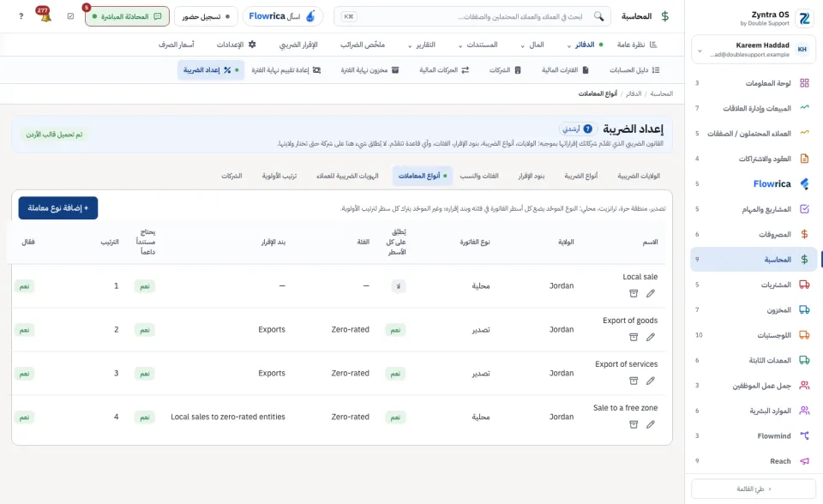Click pencil icon for Export of goods

(x=651, y=337)
